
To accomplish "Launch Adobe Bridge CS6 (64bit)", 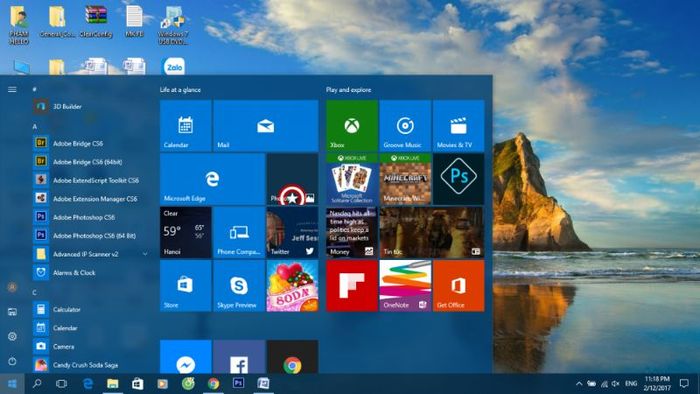I will point(91,162).
